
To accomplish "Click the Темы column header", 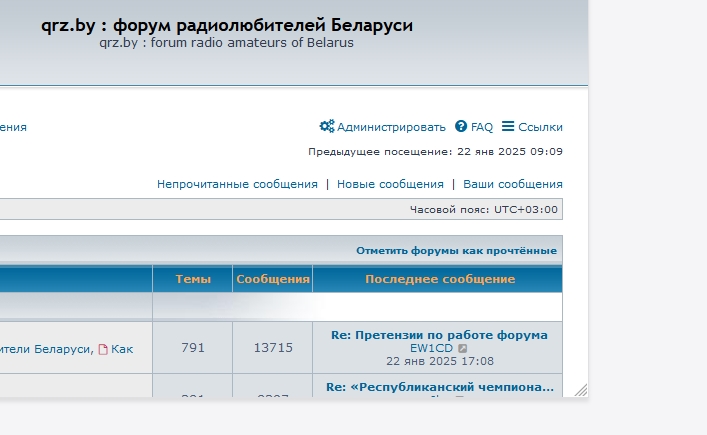I will 193,279.
